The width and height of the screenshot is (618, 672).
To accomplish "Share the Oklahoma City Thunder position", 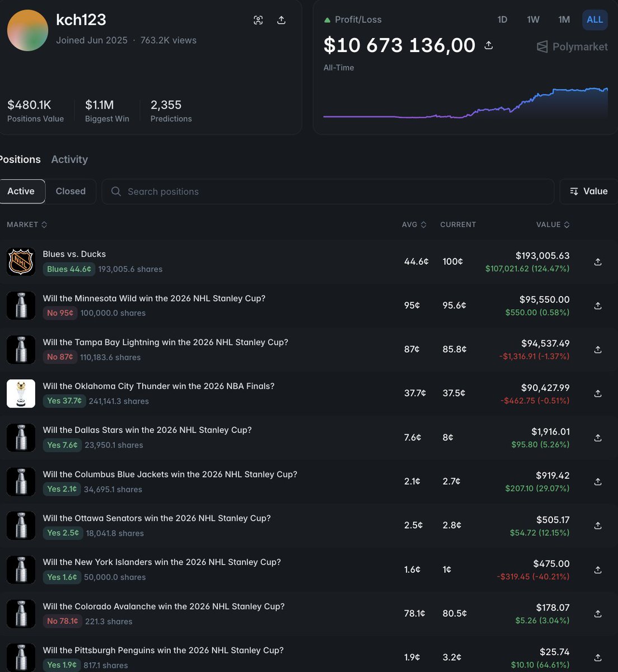I will point(598,394).
